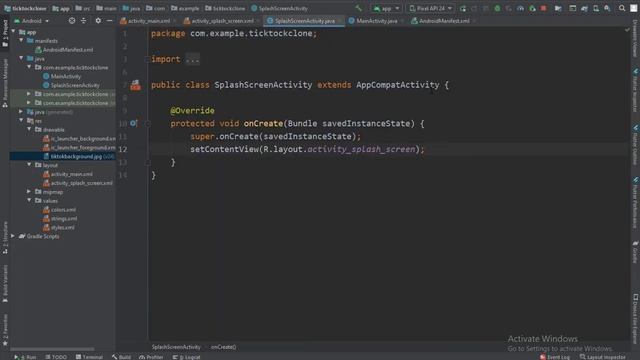Select activity_splash_screen.xml in layout folder

pos(78,183)
